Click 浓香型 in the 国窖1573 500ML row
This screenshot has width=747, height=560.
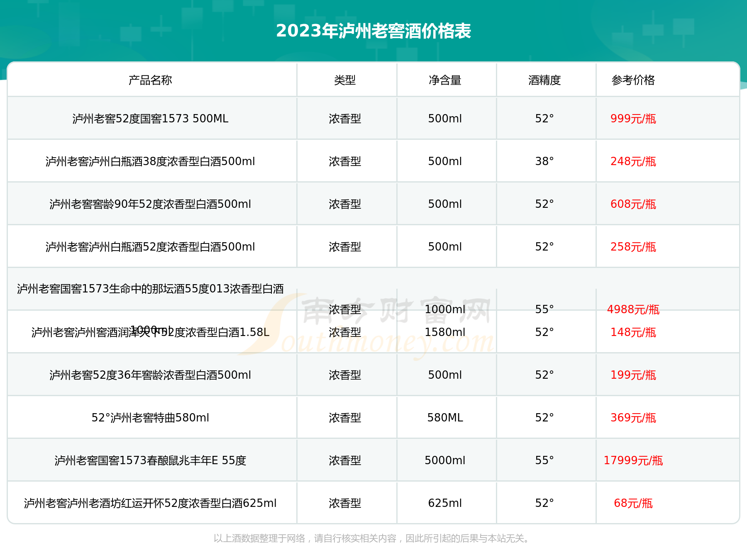[345, 119]
